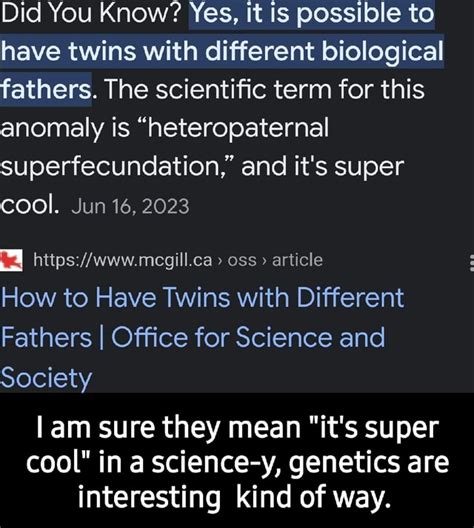Click caption line 'I am sure they mean'

(168, 428)
